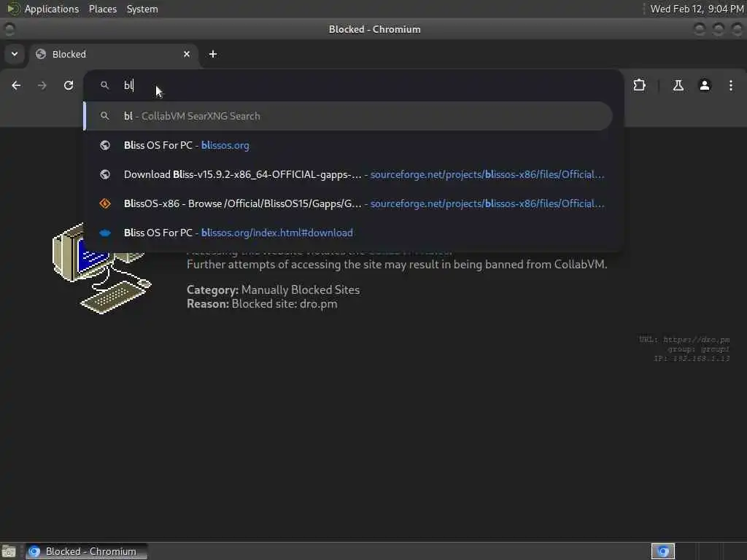This screenshot has height=560, width=747.
Task: Close the Blocked tab
Action: coord(187,54)
